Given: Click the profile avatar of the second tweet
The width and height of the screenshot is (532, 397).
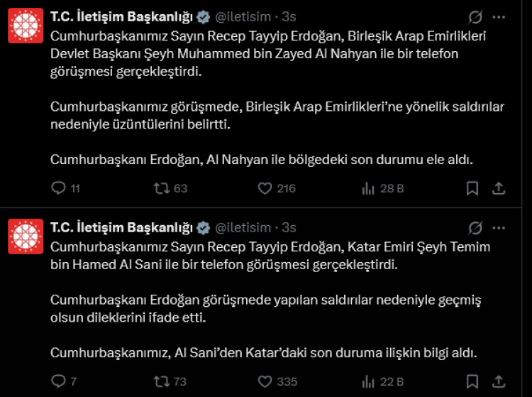Looking at the screenshot, I should pos(26,236).
